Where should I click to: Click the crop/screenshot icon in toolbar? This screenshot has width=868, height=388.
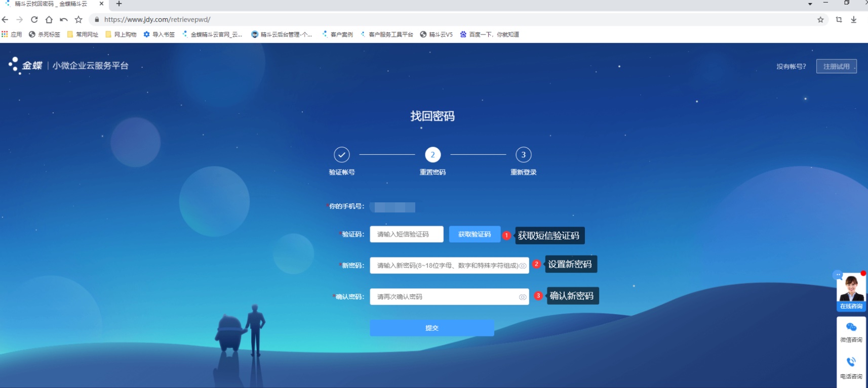click(839, 20)
